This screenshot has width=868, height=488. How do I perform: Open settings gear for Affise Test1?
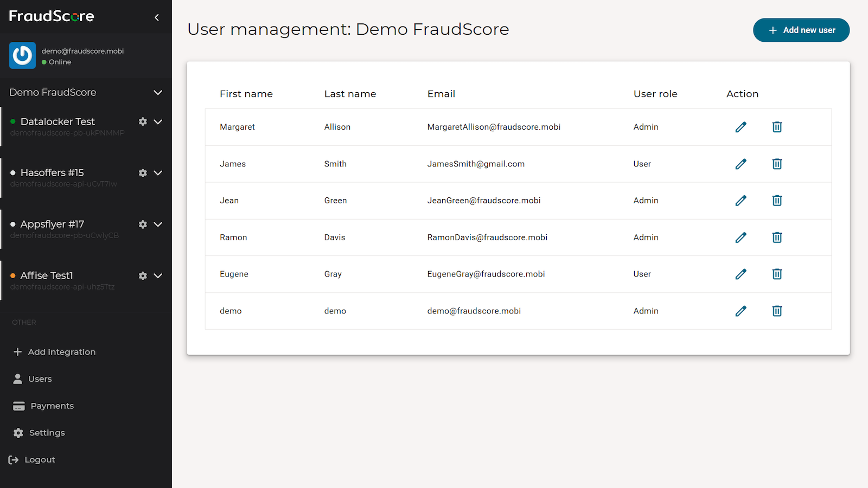click(143, 275)
